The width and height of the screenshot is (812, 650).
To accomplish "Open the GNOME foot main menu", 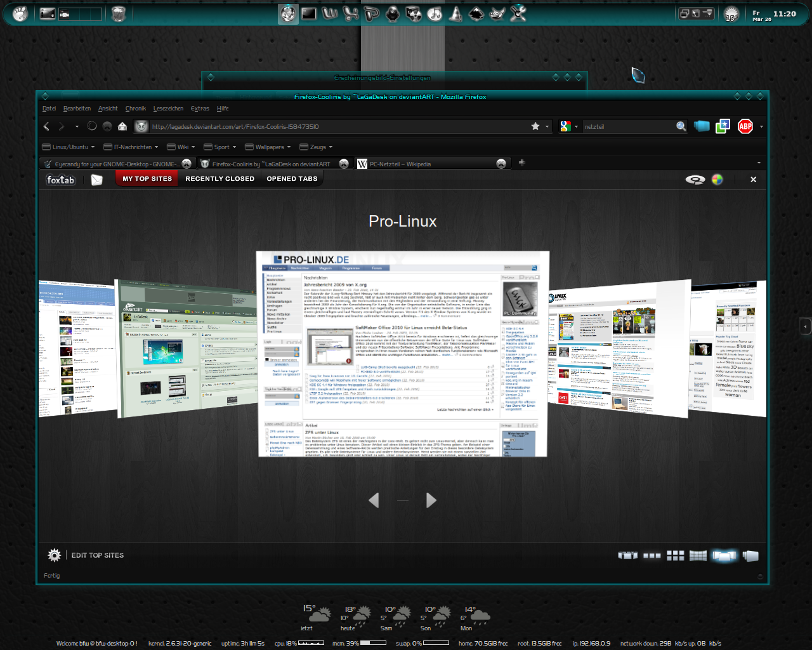I will (x=20, y=13).
